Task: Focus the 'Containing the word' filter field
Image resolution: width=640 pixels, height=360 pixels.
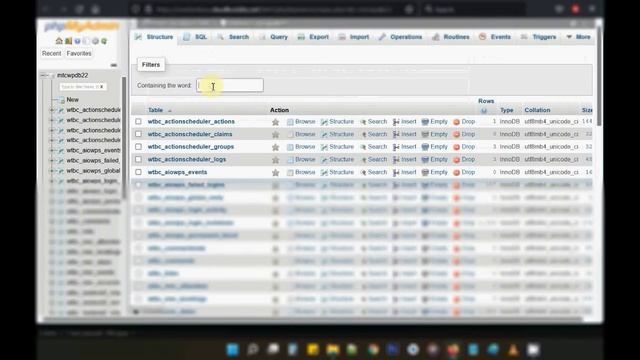Action: (x=230, y=85)
